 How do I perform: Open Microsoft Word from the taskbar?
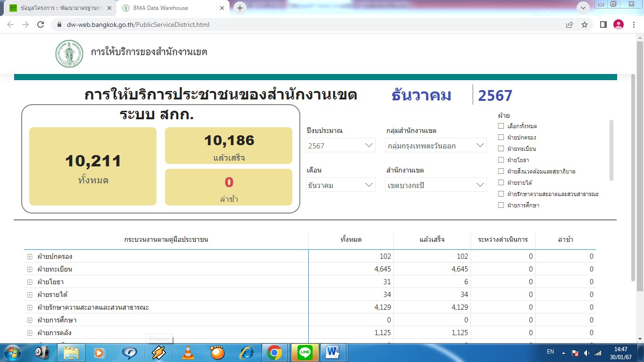click(333, 352)
